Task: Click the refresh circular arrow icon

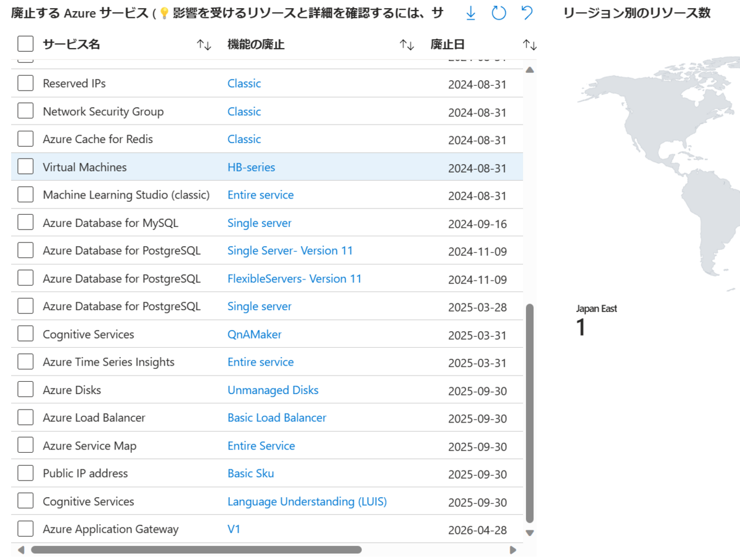Action: (x=499, y=13)
